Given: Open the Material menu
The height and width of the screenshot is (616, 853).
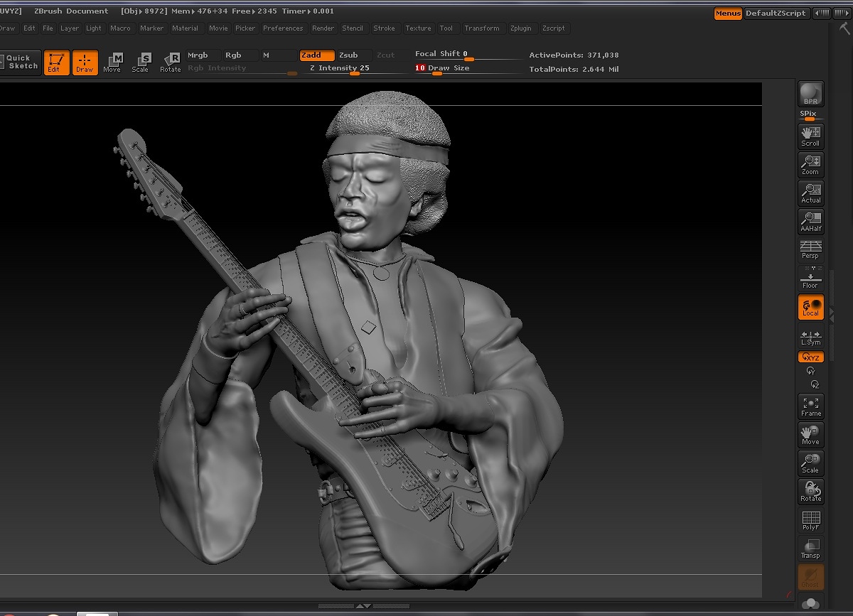Looking at the screenshot, I should point(185,28).
